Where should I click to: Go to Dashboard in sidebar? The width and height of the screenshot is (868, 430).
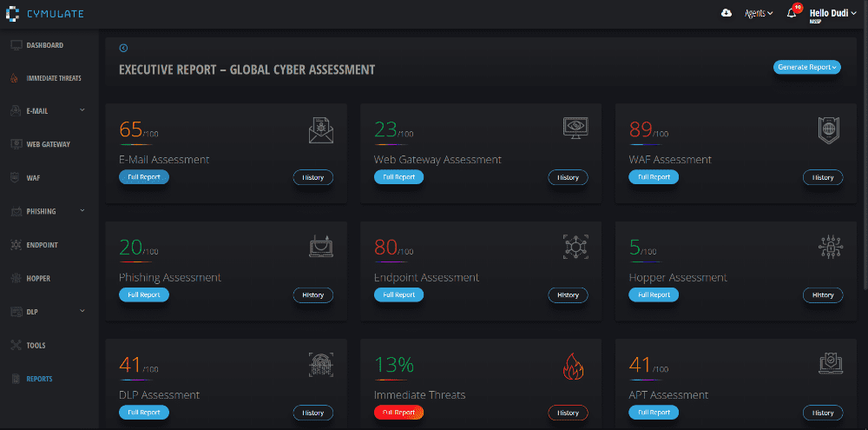point(45,45)
